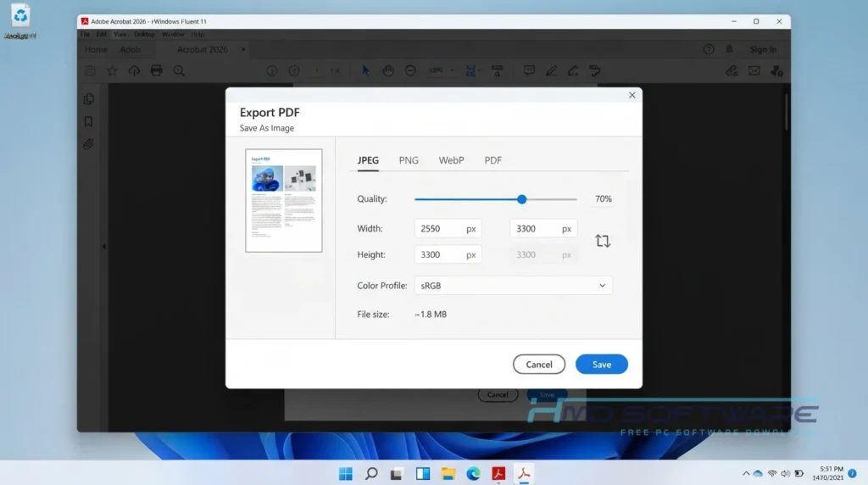Select the Acrobat 2026 document tab
868x485 pixels.
[x=202, y=49]
